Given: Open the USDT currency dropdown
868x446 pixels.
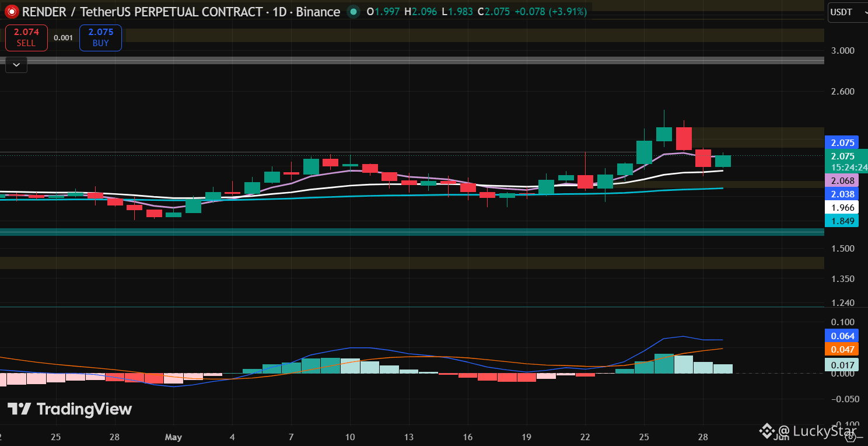Looking at the screenshot, I should [848, 12].
